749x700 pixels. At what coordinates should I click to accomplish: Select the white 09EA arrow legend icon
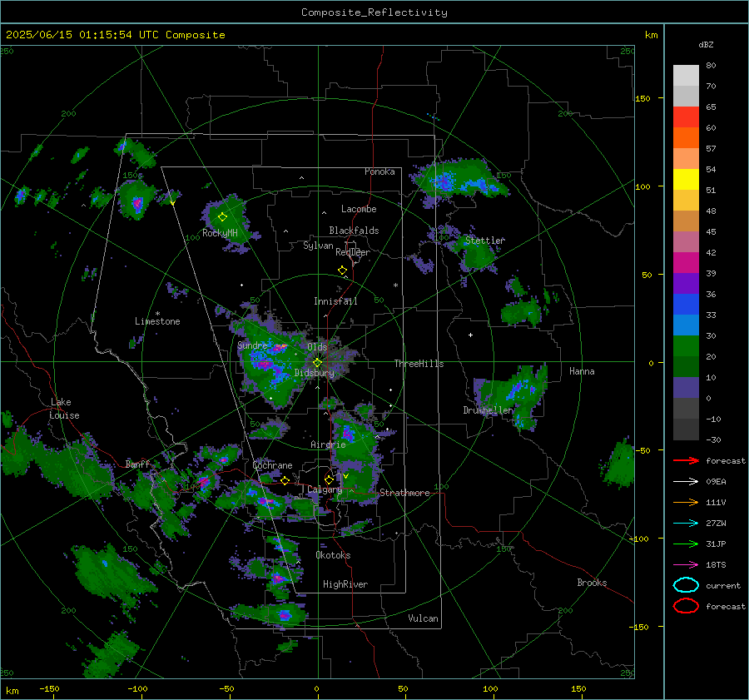[x=686, y=481]
